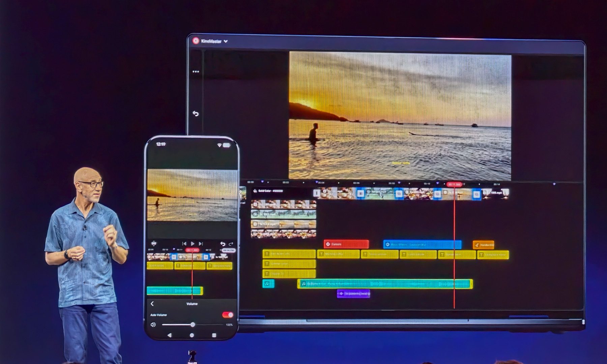Screen dimensions: 607x364
Task: Click the 1005.mp4 clip at primary track end
Action: (495, 193)
